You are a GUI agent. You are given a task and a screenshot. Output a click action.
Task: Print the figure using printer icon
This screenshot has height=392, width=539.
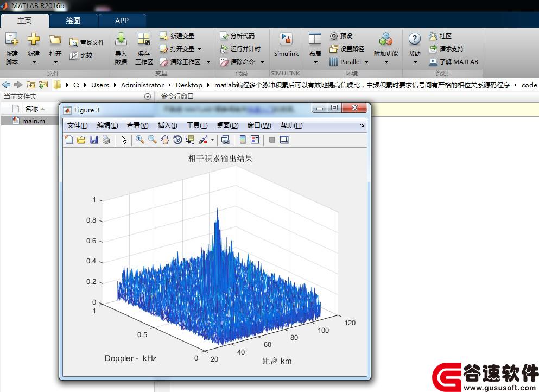pos(106,140)
